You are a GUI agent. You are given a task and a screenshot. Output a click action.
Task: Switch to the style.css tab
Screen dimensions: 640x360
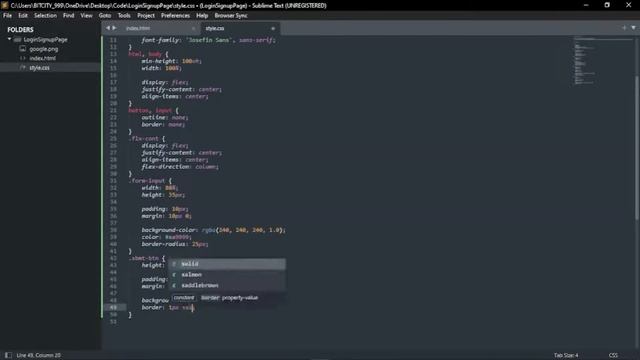point(215,28)
